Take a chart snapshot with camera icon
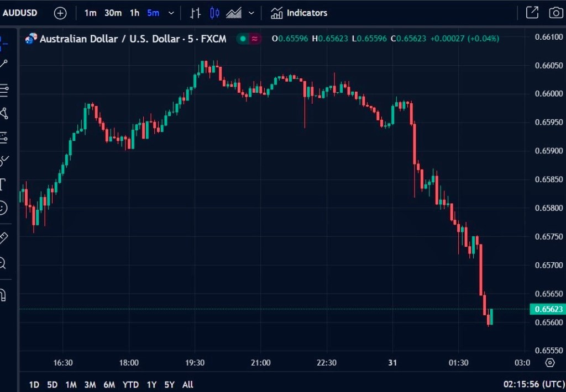 click(x=555, y=13)
